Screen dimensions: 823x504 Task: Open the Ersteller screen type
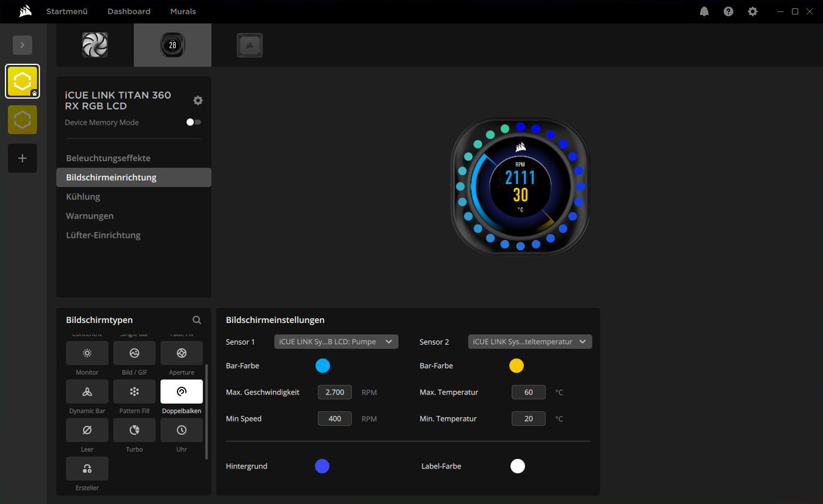coord(87,469)
